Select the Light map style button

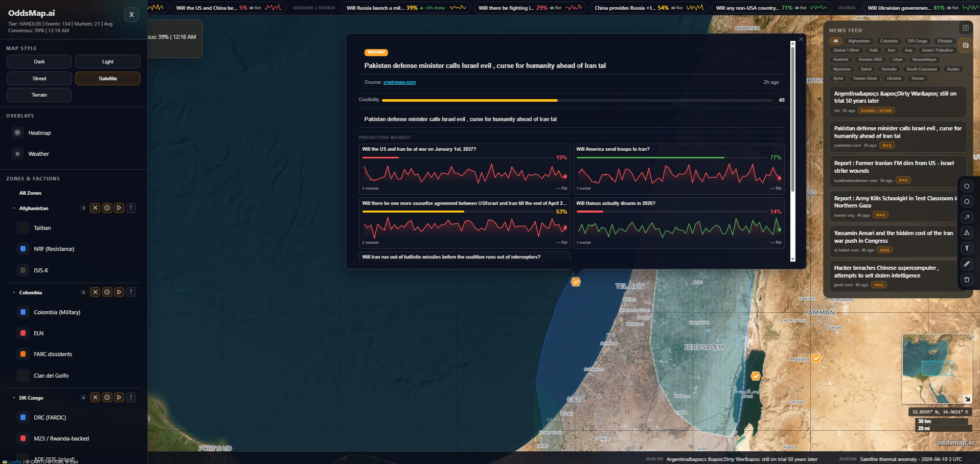(107, 61)
